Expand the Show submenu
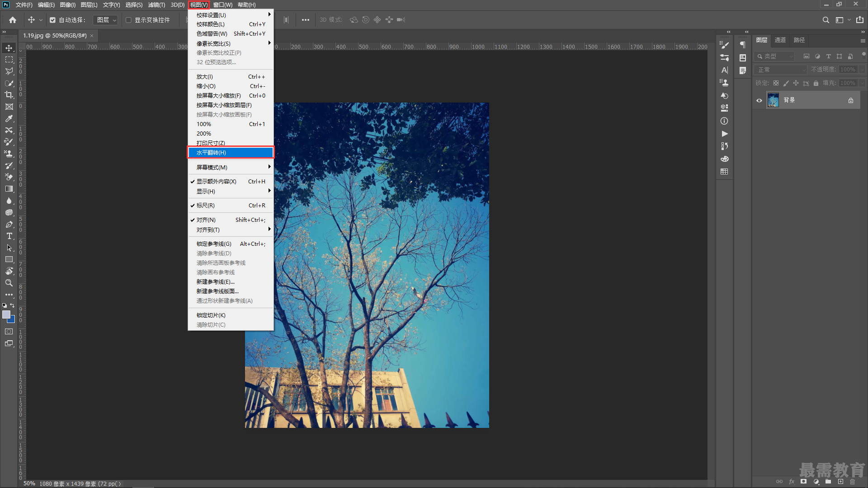Screen dimensions: 868x488 click(231, 192)
